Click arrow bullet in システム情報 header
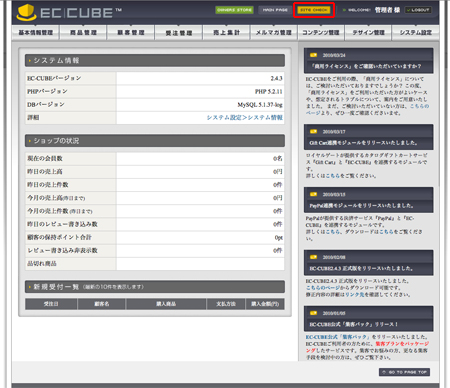Image resolution: width=450 pixels, height=388 pixels. 30,61
